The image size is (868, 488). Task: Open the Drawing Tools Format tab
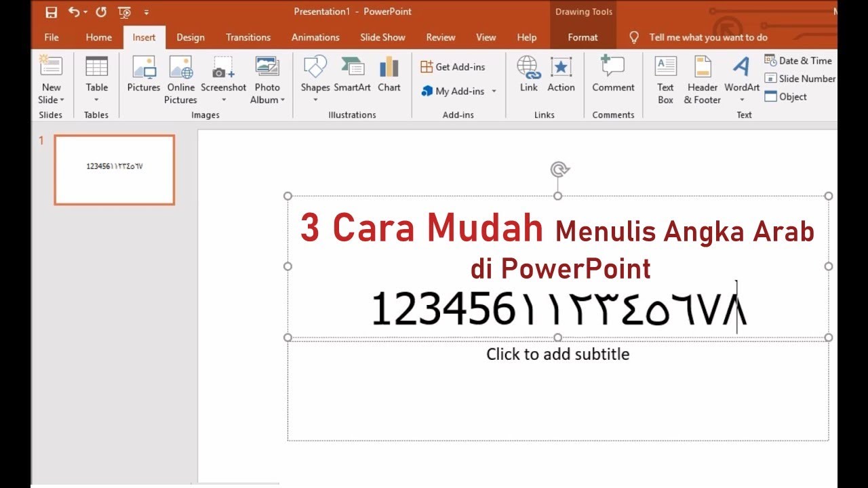583,37
